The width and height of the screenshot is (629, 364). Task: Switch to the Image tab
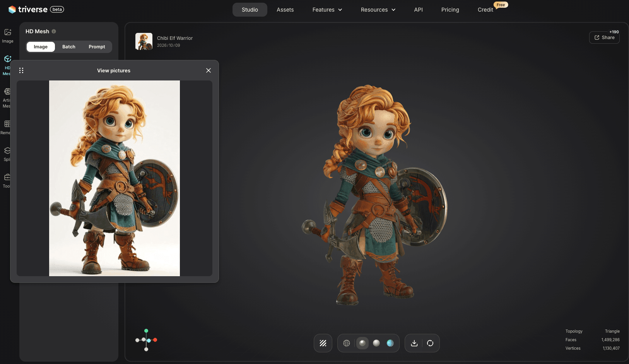coord(41,47)
